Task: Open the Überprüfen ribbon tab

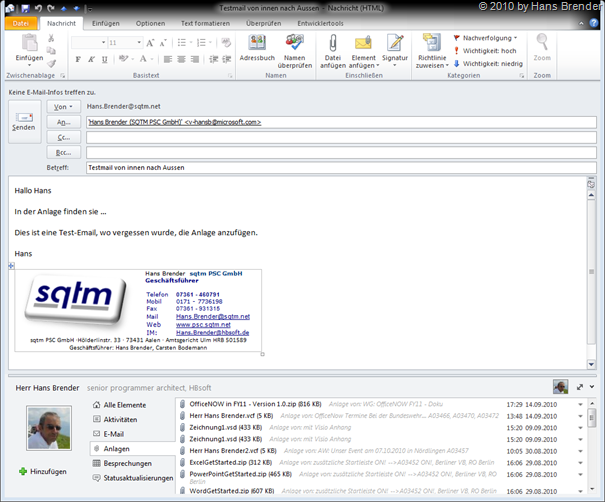Action: point(263,22)
